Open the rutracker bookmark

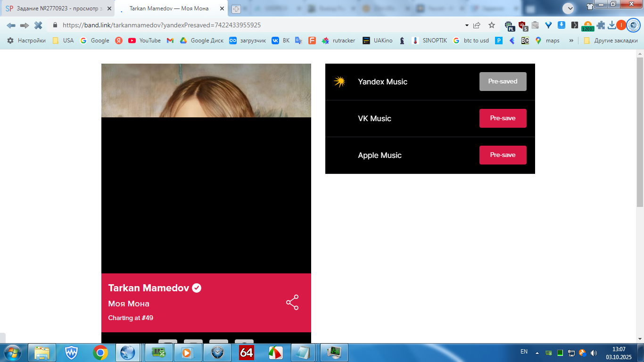339,41
